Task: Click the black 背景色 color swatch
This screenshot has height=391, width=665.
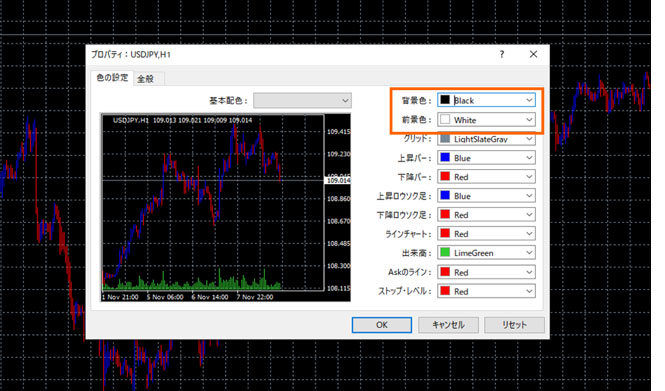Action: point(445,100)
